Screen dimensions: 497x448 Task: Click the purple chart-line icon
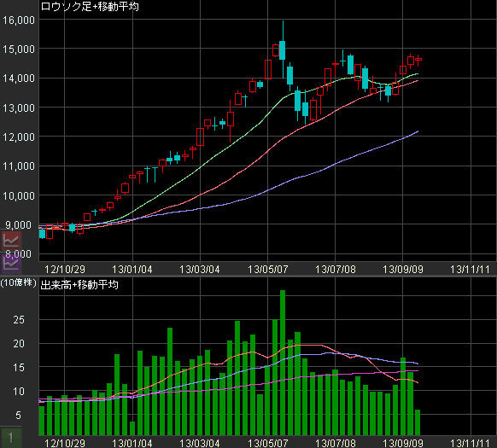pos(11,264)
